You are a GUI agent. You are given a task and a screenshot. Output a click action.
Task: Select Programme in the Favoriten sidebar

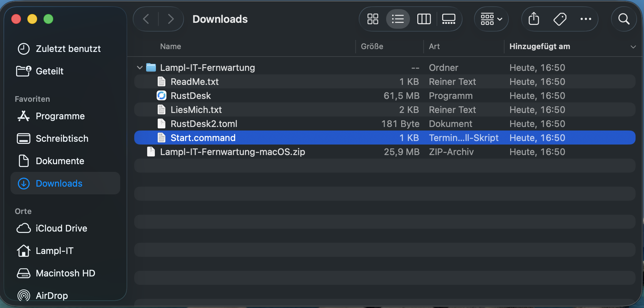[x=60, y=116]
